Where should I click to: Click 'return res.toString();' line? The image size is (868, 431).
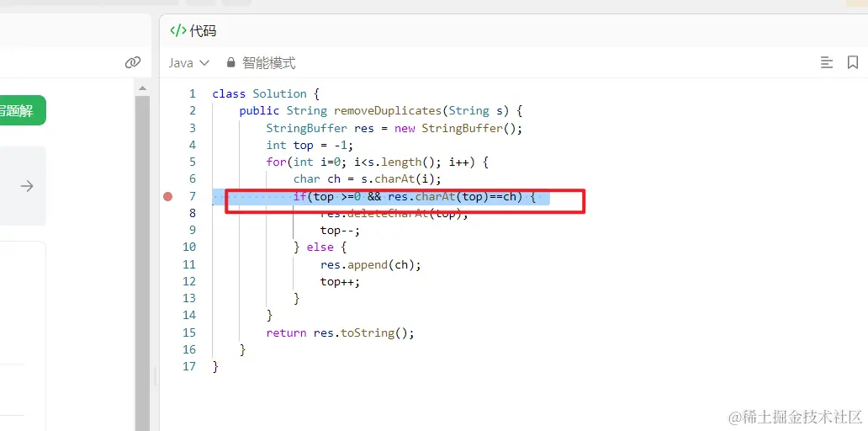(340, 333)
